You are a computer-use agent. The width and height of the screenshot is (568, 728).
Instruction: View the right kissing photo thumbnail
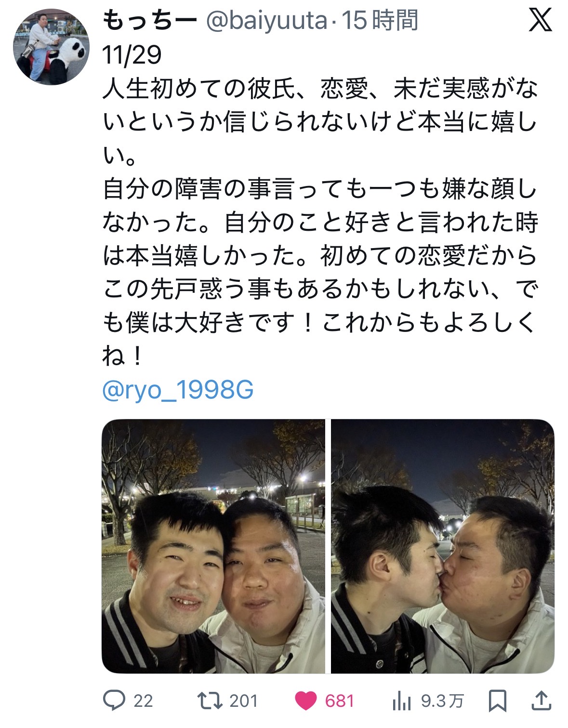point(443,546)
